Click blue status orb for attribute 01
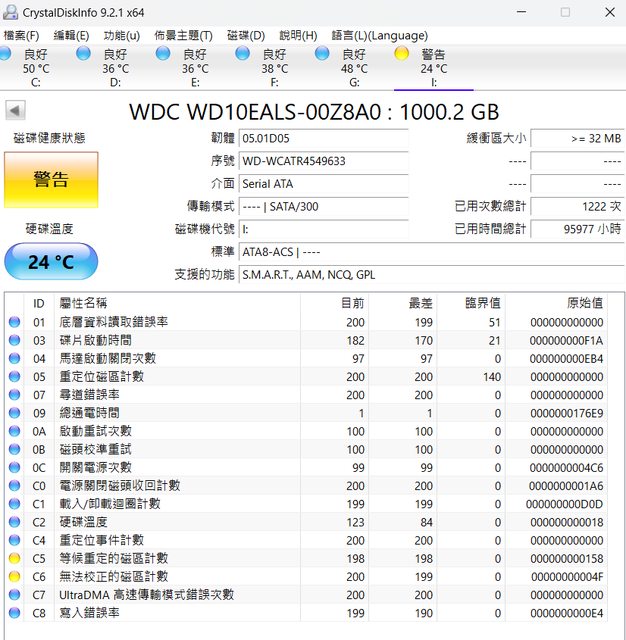This screenshot has height=640, width=626. [14, 322]
